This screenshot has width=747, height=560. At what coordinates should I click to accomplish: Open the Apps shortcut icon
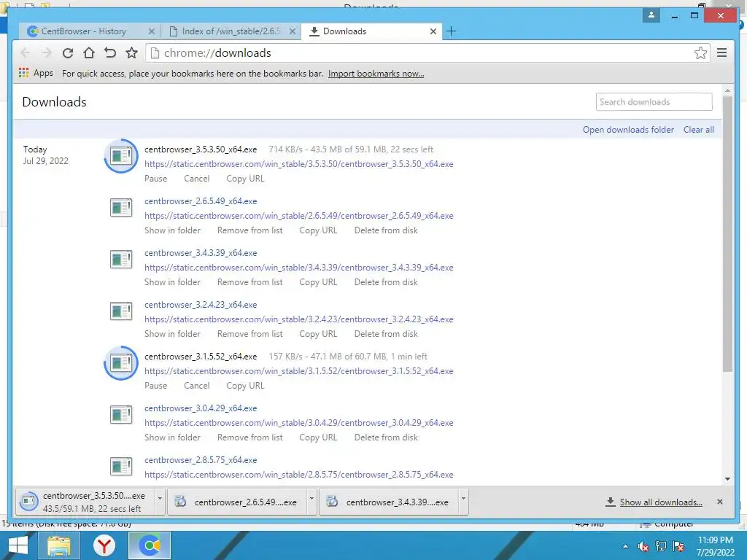(x=23, y=73)
